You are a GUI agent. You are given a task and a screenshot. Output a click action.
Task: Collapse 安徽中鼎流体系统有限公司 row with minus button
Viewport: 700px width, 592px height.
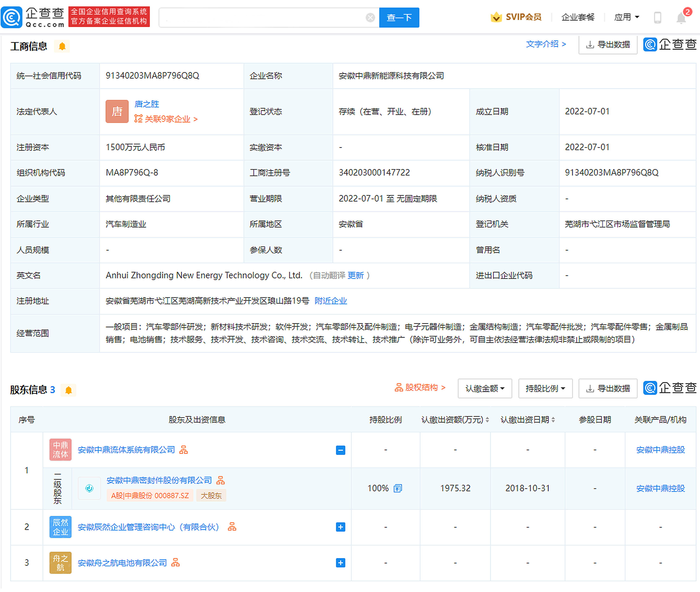coord(341,450)
